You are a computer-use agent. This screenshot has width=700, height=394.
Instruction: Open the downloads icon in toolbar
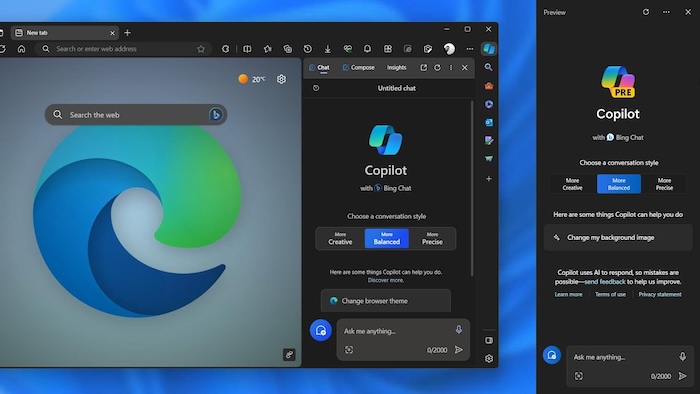click(328, 49)
